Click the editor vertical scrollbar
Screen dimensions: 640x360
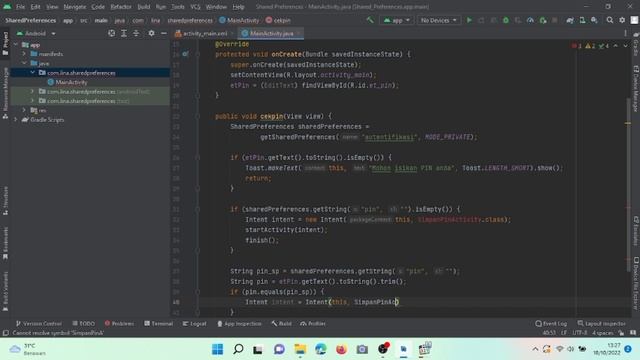628,184
